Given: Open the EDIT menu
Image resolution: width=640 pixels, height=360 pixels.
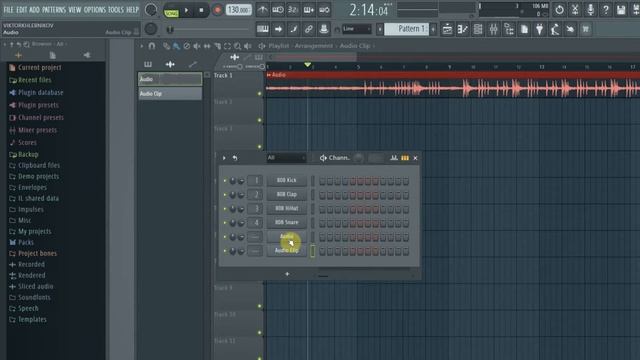Looking at the screenshot, I should 22,9.
